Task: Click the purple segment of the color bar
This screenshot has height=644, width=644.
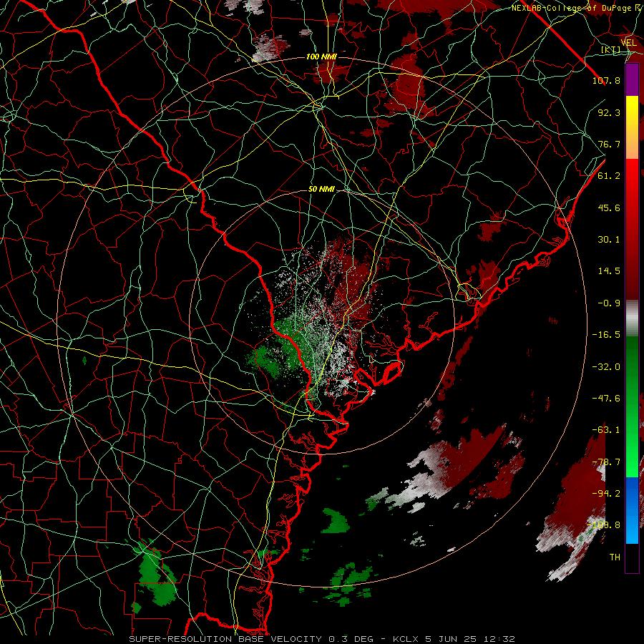Action: point(632,79)
